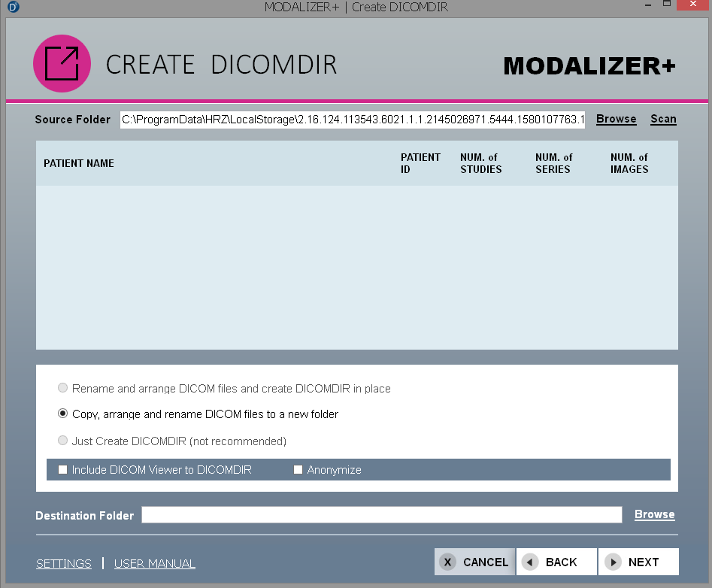The height and width of the screenshot is (588, 712).
Task: Open the USER MANUAL link
Action: [x=155, y=563]
